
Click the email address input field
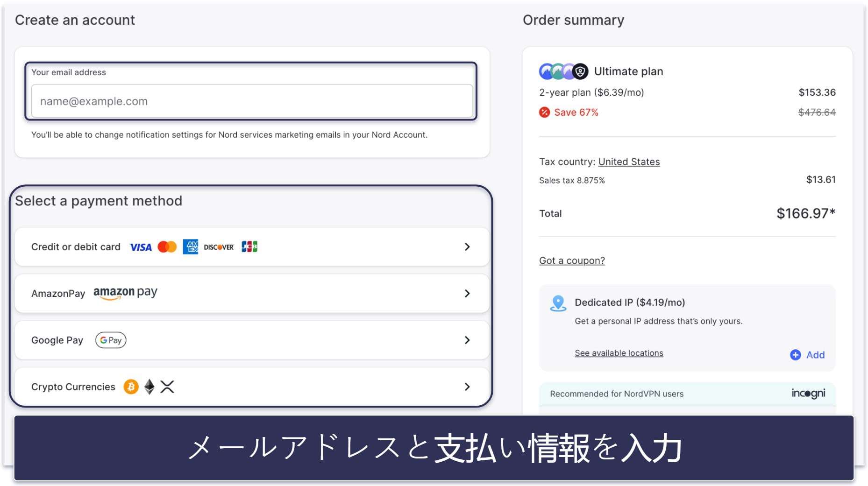pyautogui.click(x=252, y=101)
